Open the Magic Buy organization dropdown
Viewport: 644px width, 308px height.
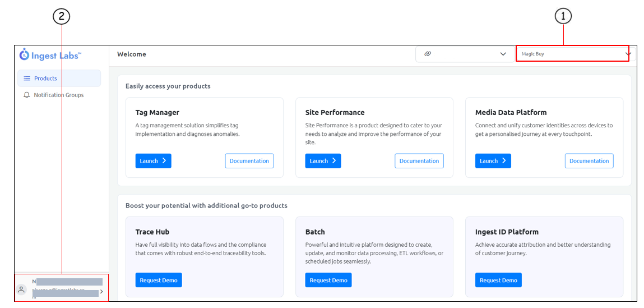[x=572, y=54]
